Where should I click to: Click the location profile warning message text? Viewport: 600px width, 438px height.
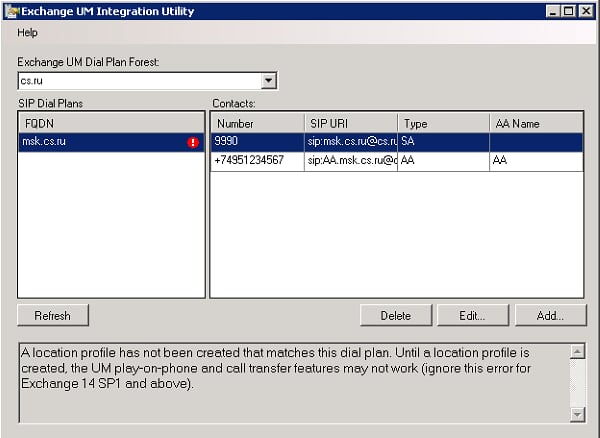tap(276, 368)
